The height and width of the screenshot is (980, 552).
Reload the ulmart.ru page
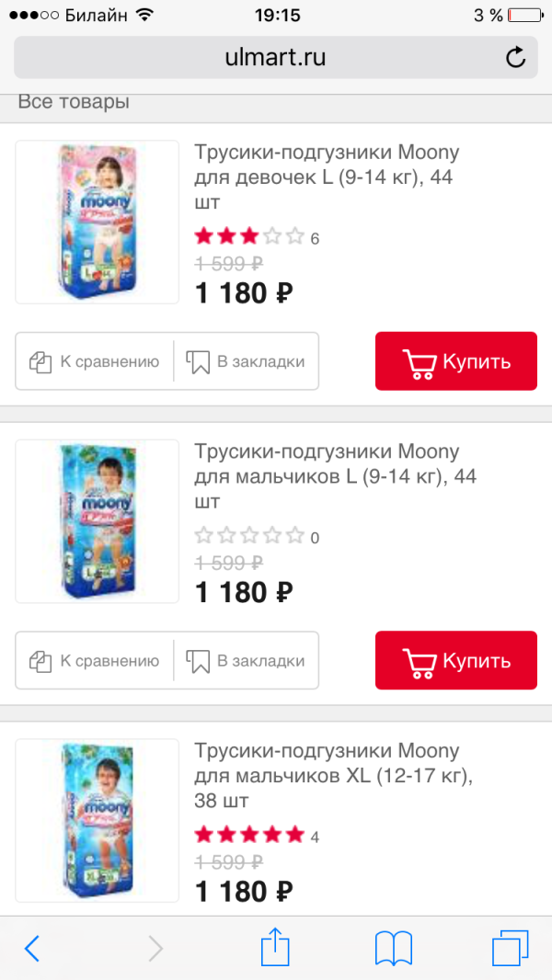(x=516, y=58)
